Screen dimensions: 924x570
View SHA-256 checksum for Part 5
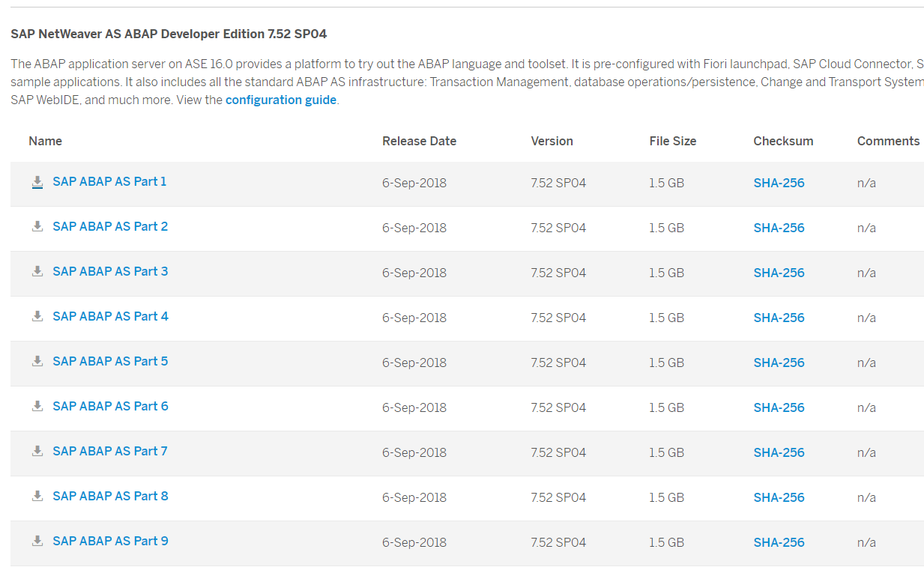click(x=779, y=363)
